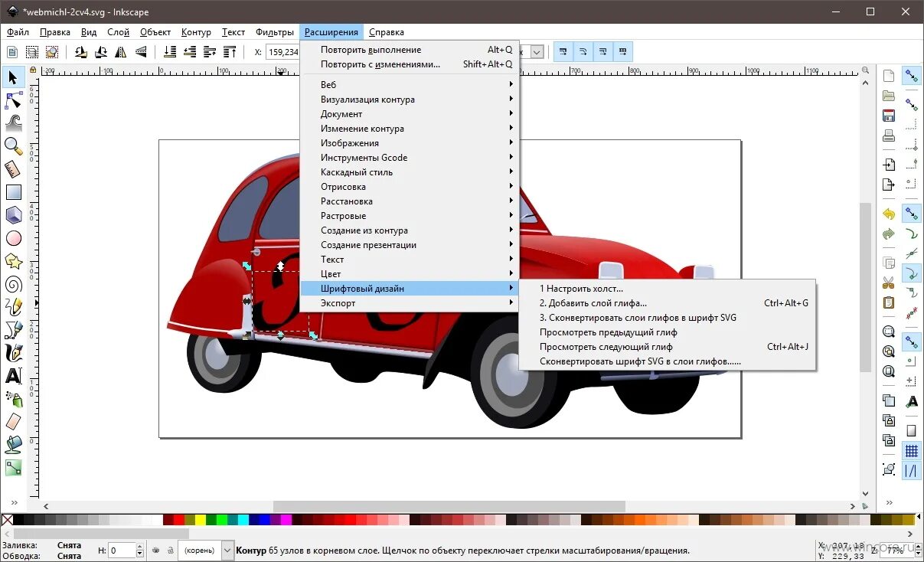The image size is (924, 562).
Task: Toggle the layer lock in the status bar
Action: 170,550
